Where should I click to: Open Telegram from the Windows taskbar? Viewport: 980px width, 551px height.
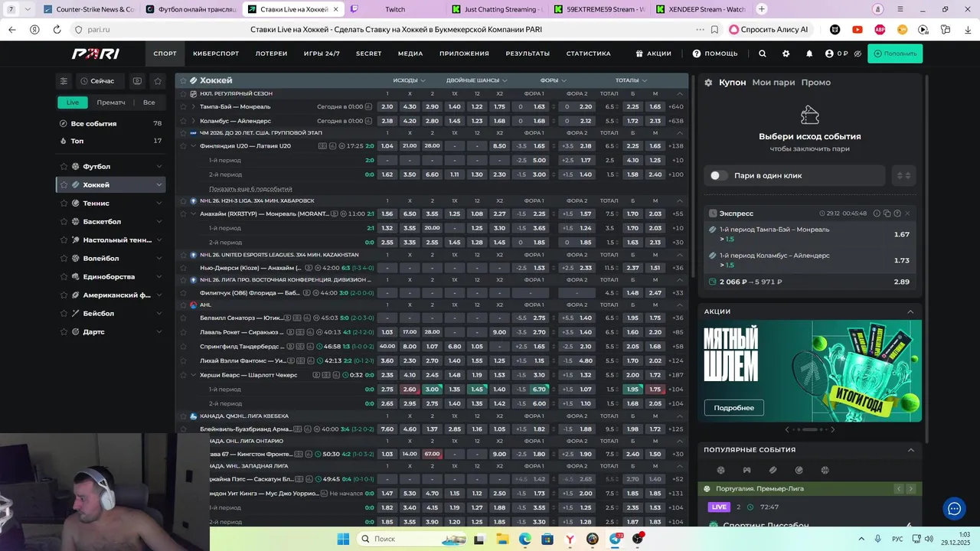click(x=615, y=539)
